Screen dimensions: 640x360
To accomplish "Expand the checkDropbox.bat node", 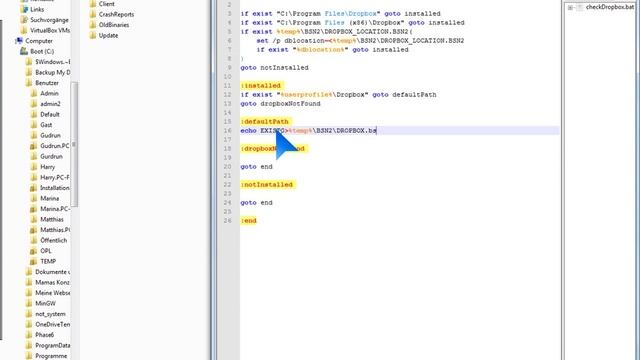I will [x=570, y=7].
